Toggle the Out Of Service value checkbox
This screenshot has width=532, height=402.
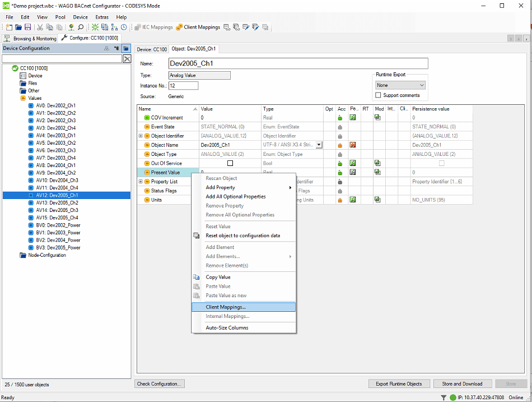(230, 163)
